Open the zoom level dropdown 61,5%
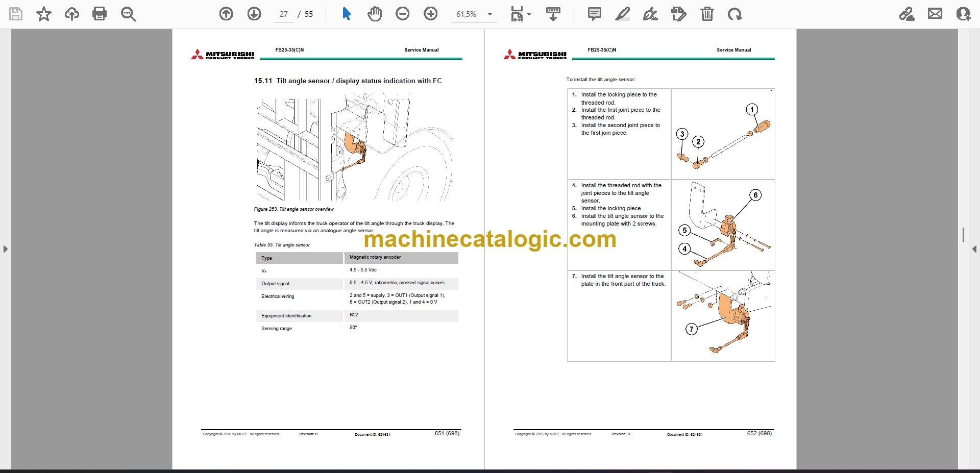 pos(474,14)
